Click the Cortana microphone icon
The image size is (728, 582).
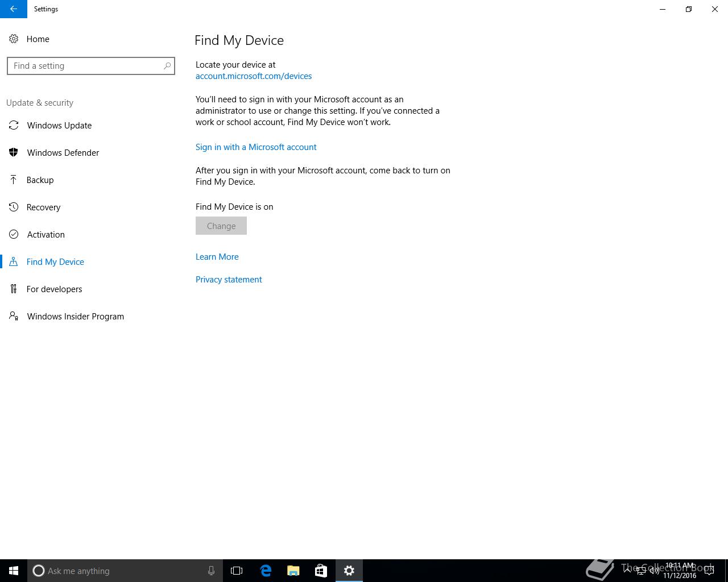coord(211,571)
